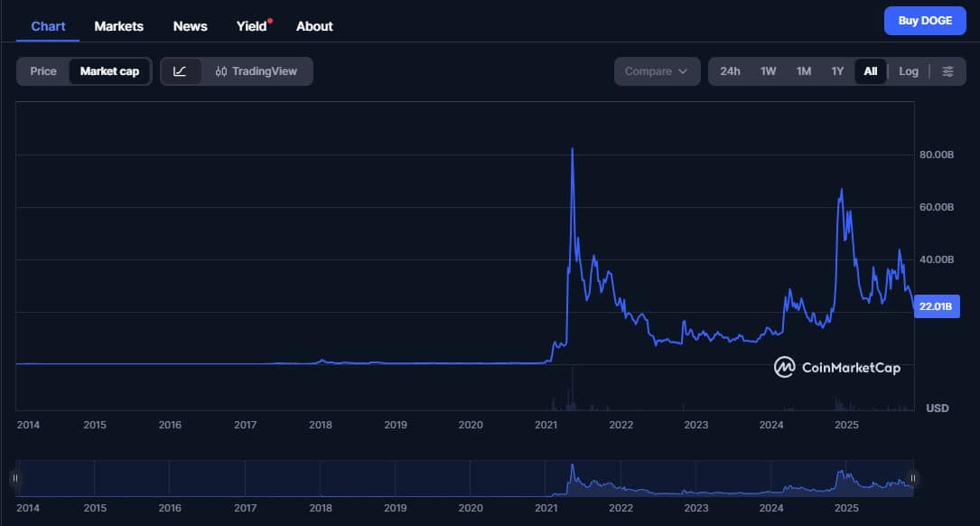Toggle chart to Price view
The image size is (980, 526).
tap(43, 71)
